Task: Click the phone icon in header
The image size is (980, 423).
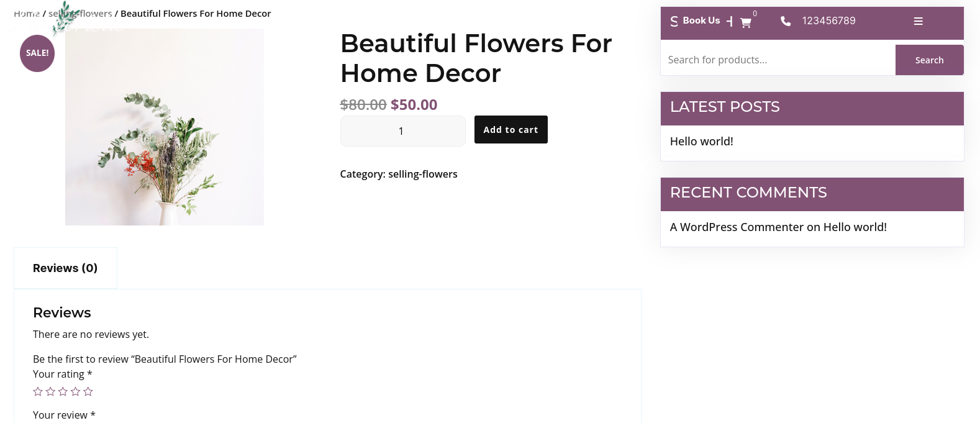Action: [786, 21]
